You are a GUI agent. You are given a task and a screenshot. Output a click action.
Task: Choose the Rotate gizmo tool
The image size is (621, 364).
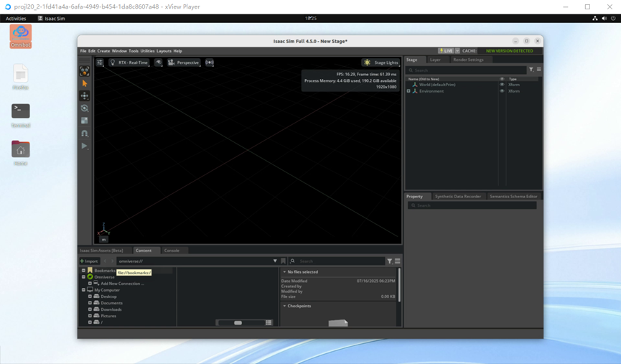pos(85,108)
